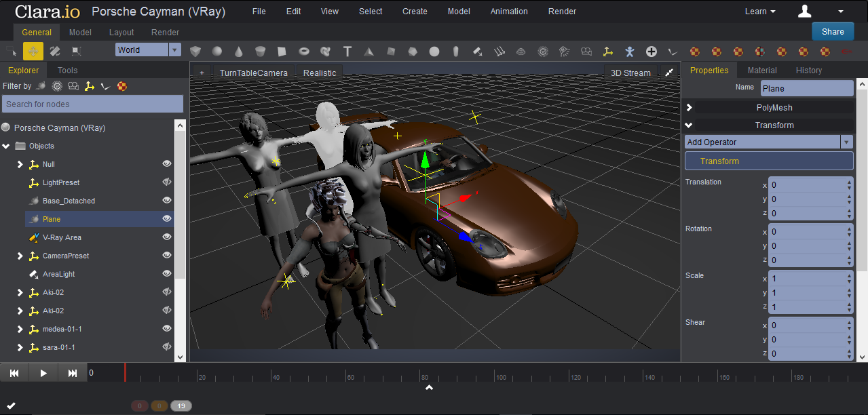Open the Create menu
The height and width of the screenshot is (415, 868).
pyautogui.click(x=415, y=11)
